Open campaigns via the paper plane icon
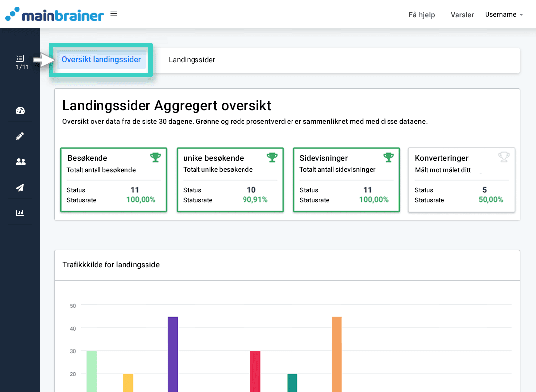The width and height of the screenshot is (536, 392). point(20,188)
